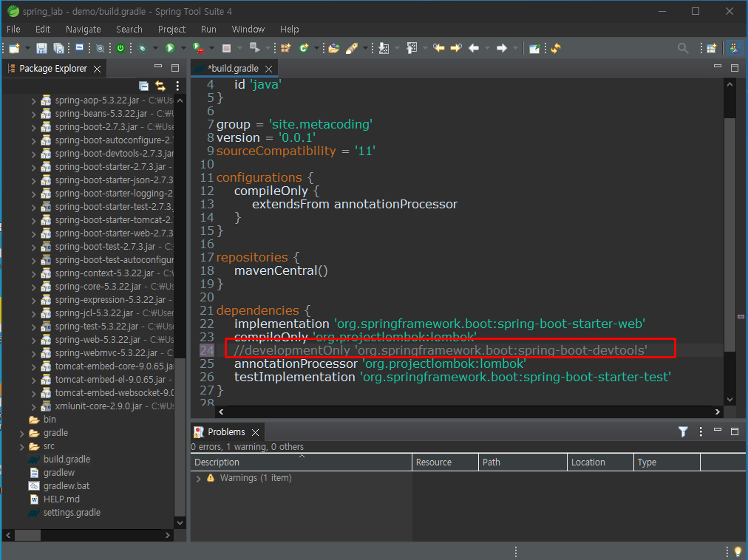
Task: Toggle Link with Editor in Package Explorer
Action: [x=160, y=86]
